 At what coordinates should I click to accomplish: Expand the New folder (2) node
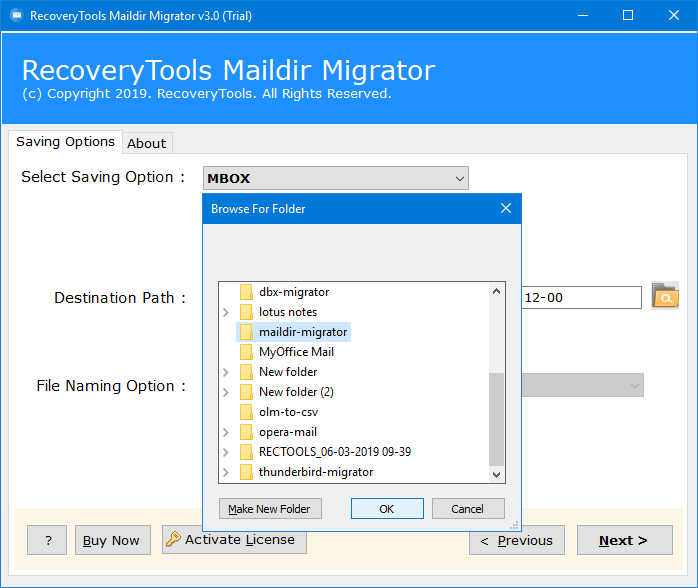click(x=226, y=392)
